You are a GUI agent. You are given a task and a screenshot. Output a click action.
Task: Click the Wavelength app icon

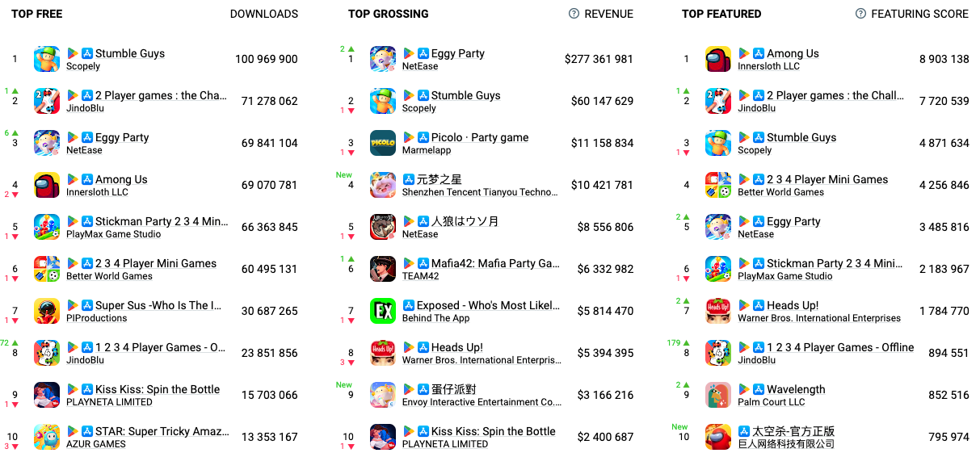718,395
